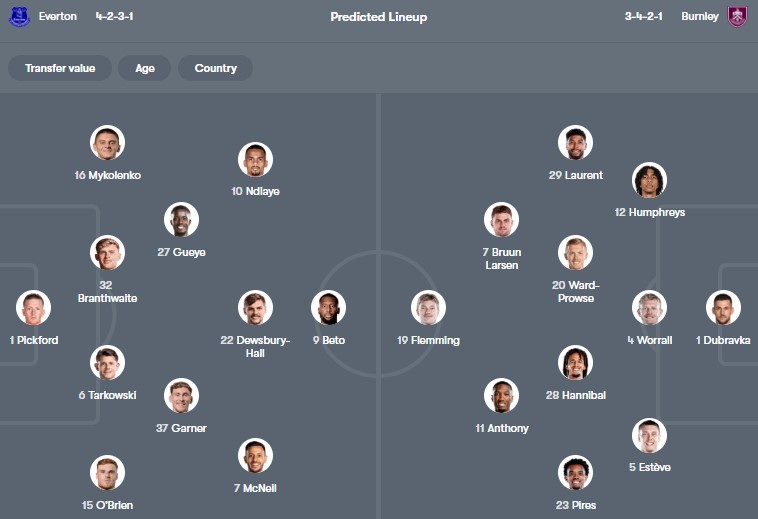Toggle the Transfer value filter
The width and height of the screenshot is (758, 519).
[60, 68]
